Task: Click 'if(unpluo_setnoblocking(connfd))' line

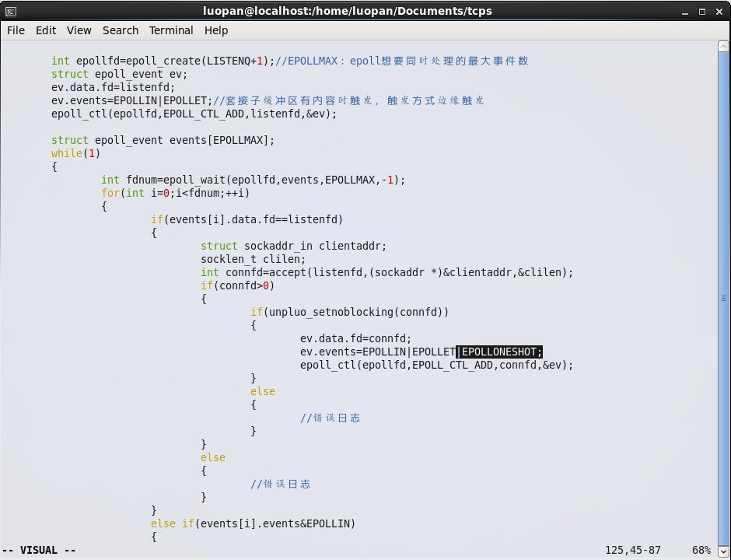Action: pos(350,312)
